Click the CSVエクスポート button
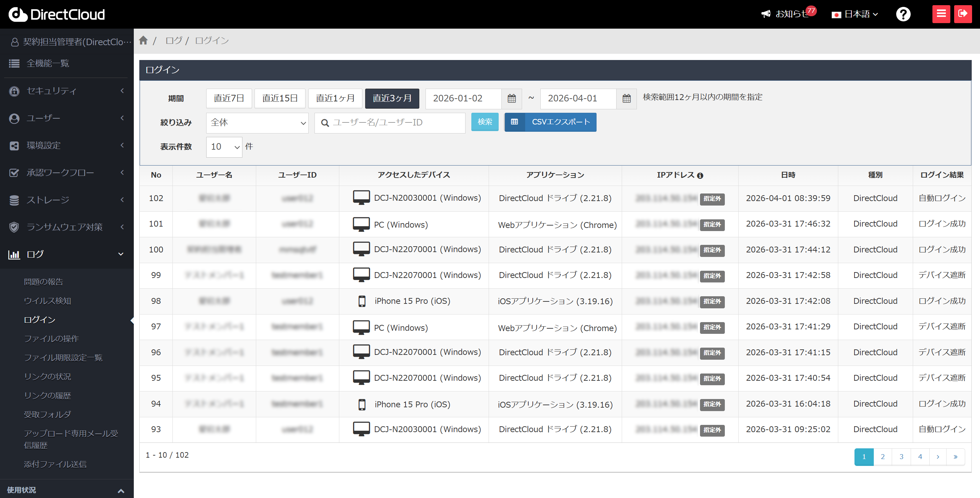980x498 pixels. click(x=550, y=122)
